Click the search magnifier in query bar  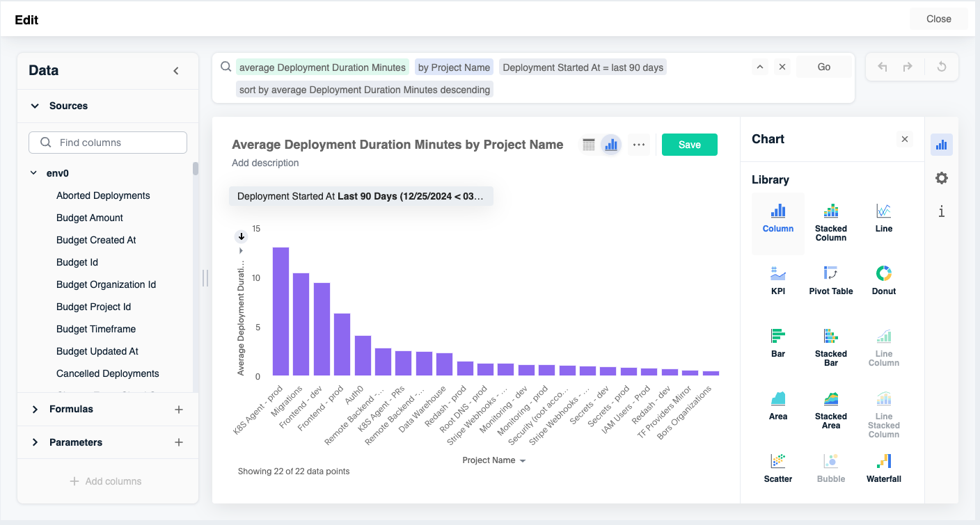pos(226,67)
